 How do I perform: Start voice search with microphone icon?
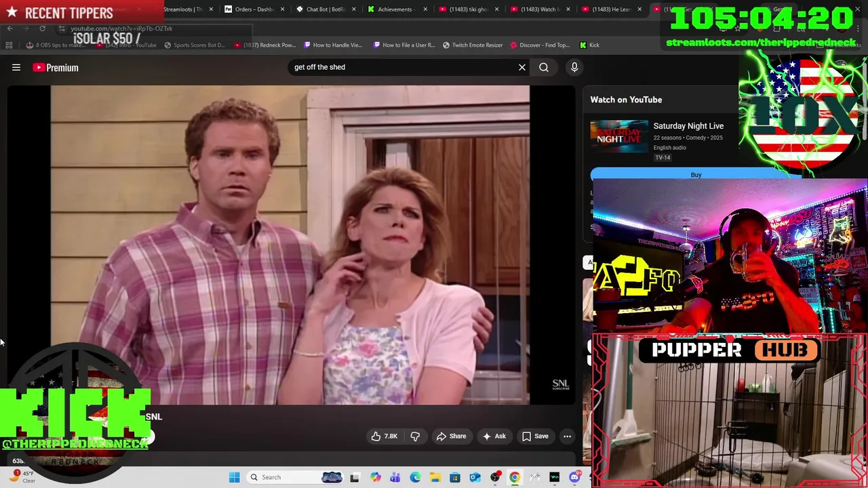click(574, 67)
